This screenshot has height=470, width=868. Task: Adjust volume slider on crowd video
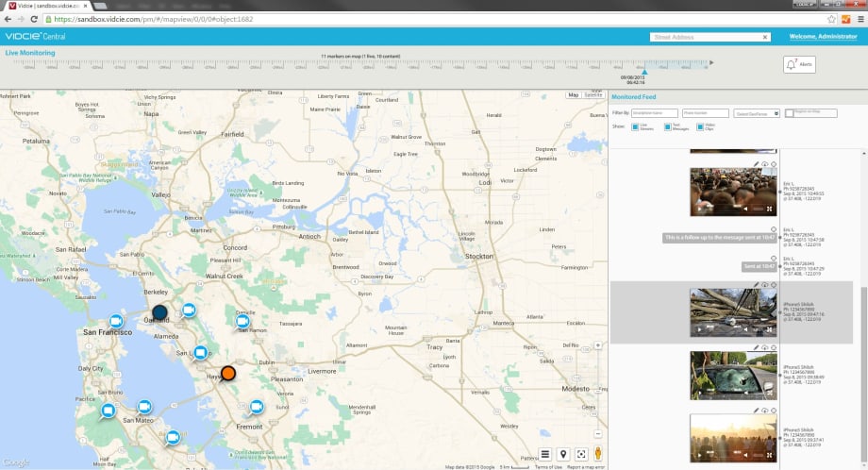[758, 209]
